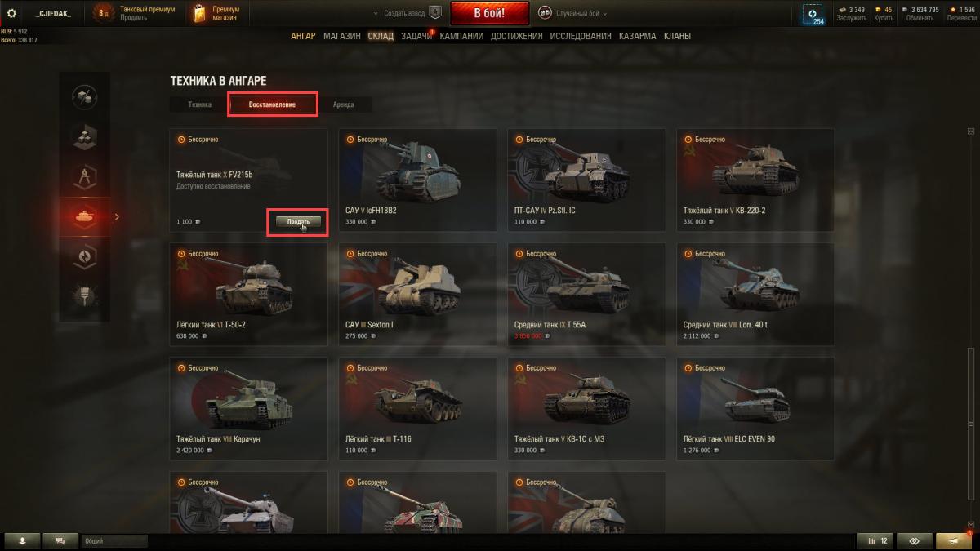The image size is (980, 551).
Task: Select the vehicles tank icon in sidebar
Action: [x=85, y=217]
